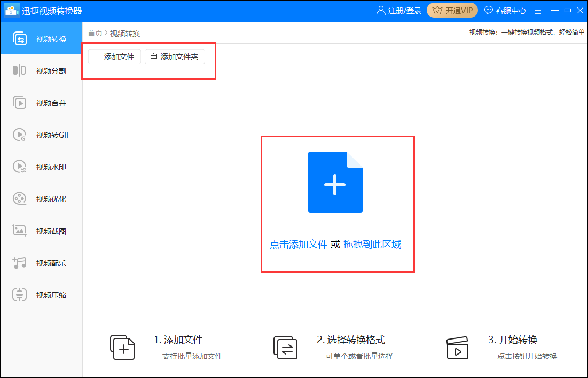This screenshot has height=378, width=588.
Task: Click the 视频配乐 music note icon
Action: tap(20, 263)
